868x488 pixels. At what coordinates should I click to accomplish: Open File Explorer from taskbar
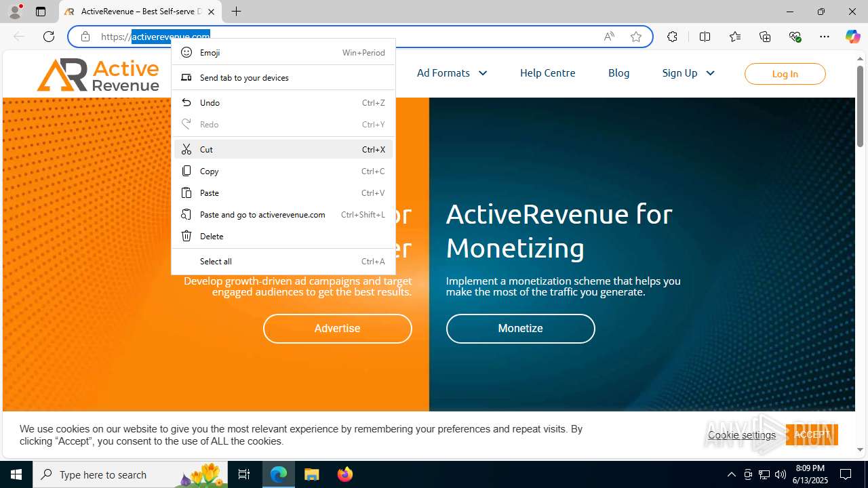click(312, 474)
